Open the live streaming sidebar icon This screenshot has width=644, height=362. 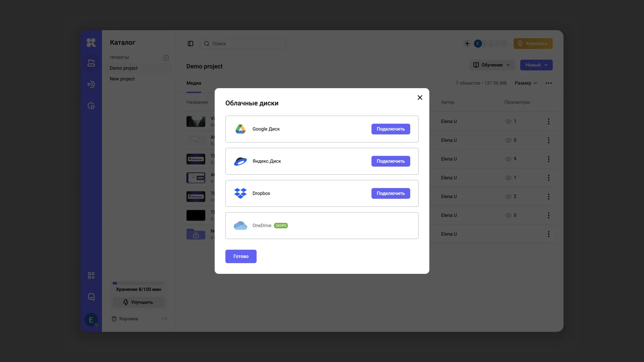(x=91, y=84)
